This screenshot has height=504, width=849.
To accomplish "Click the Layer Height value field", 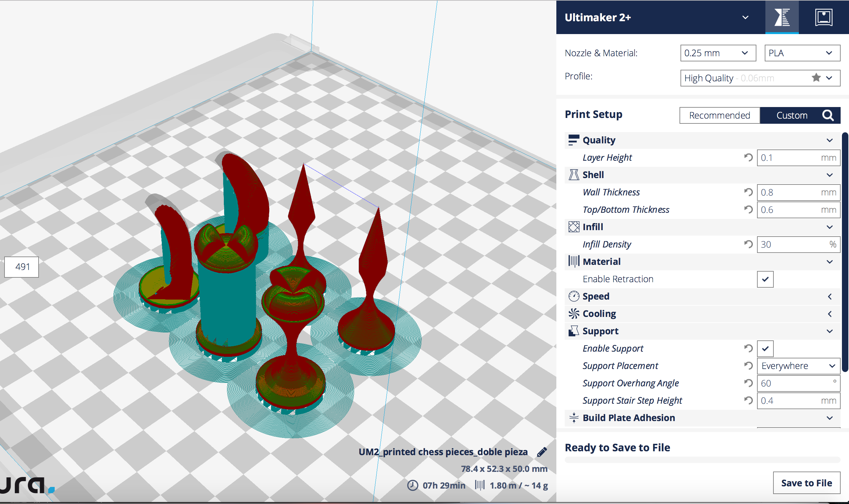I will pyautogui.click(x=799, y=157).
